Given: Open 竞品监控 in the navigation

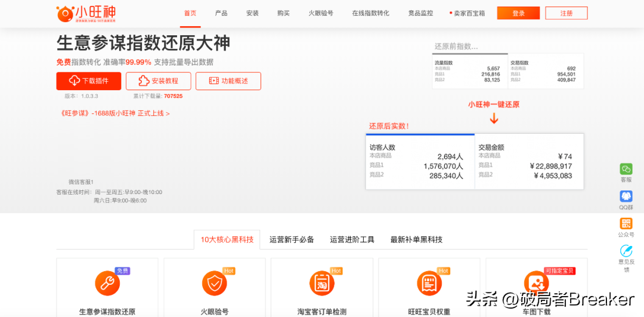Looking at the screenshot, I should [420, 13].
